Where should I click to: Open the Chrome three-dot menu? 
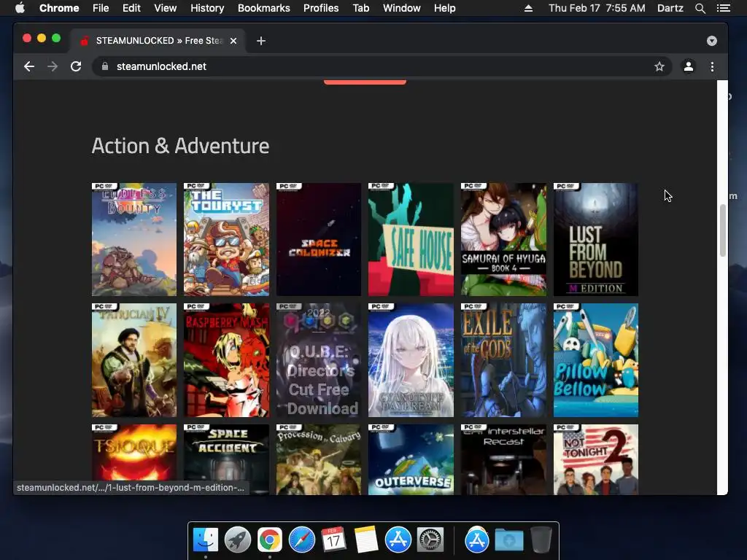(x=712, y=66)
